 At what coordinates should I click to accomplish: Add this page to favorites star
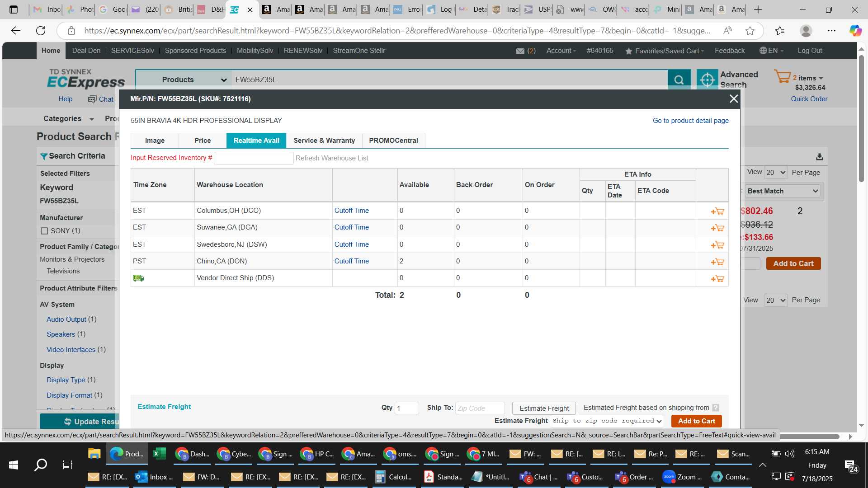pyautogui.click(x=750, y=31)
